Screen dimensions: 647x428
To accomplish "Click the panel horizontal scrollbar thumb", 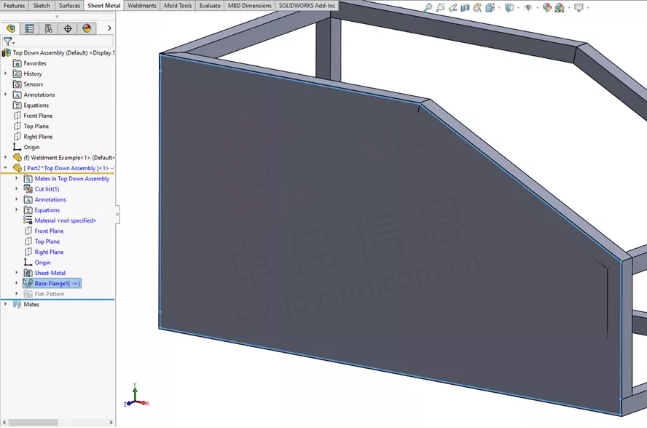I will [x=33, y=423].
